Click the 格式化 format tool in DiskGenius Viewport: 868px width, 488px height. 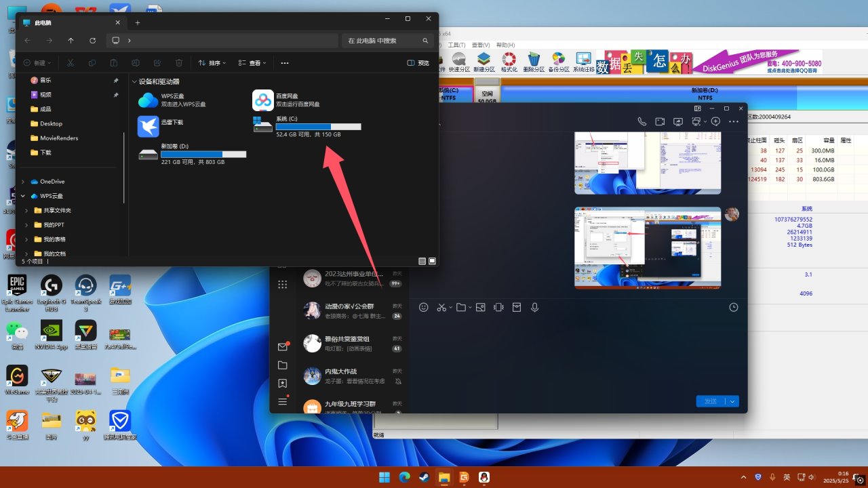pos(509,62)
